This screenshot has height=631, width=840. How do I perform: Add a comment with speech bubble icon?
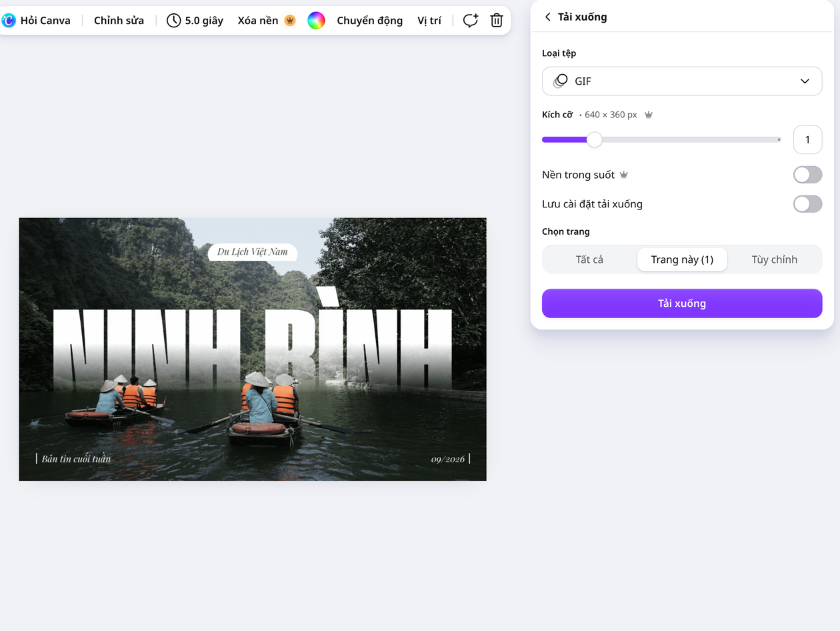[x=471, y=21]
